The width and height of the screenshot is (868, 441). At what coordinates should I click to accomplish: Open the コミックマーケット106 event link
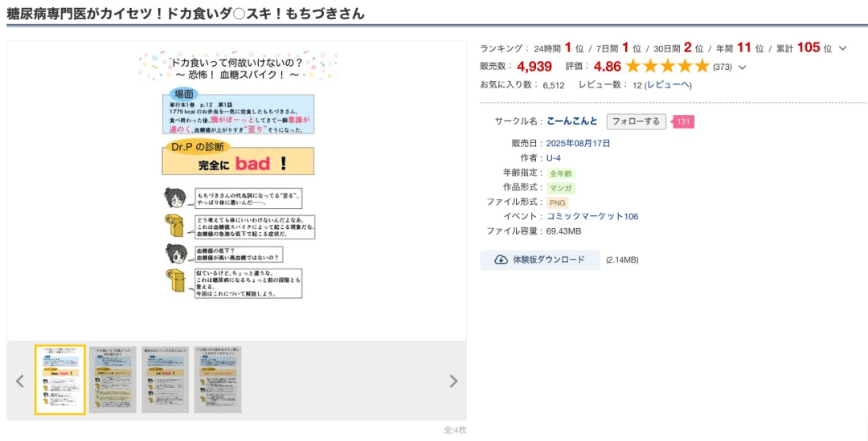click(592, 216)
